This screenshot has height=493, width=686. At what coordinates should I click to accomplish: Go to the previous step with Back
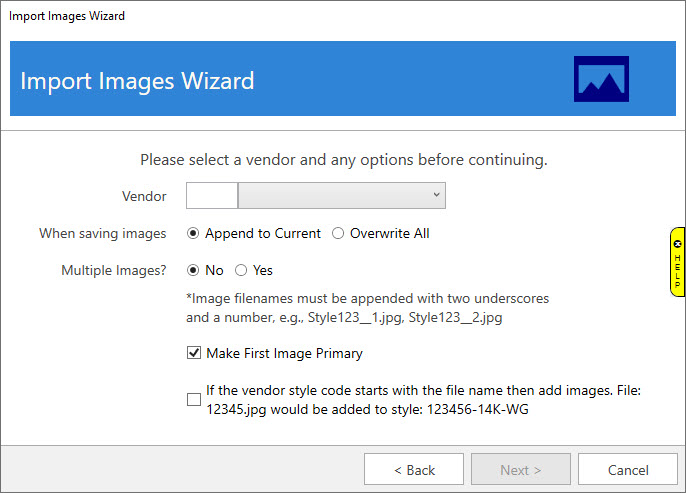point(413,470)
